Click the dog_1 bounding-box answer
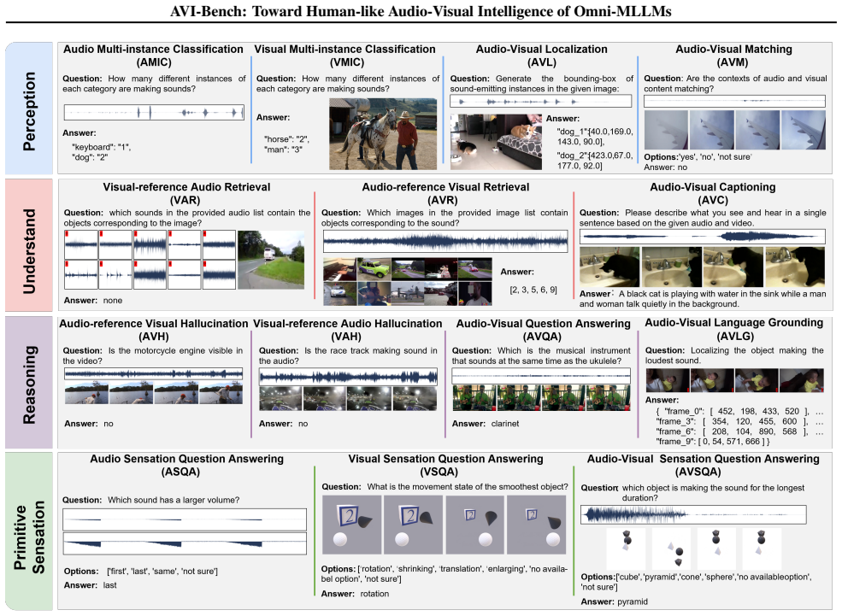 click(595, 137)
